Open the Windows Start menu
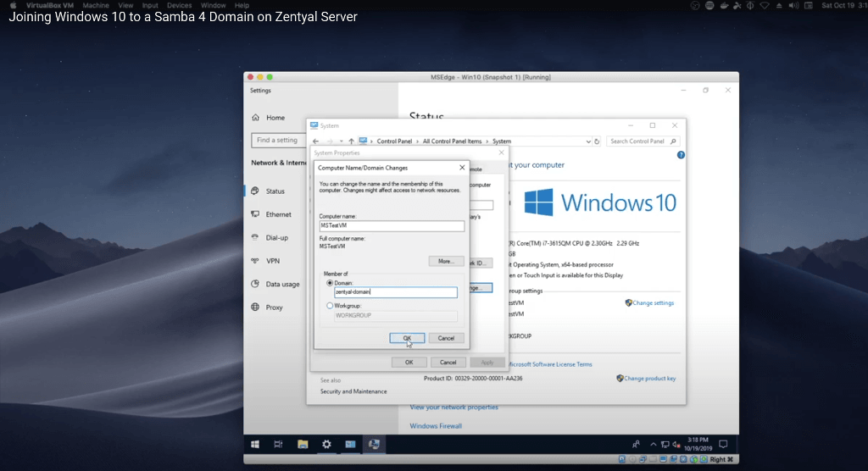 click(x=255, y=445)
